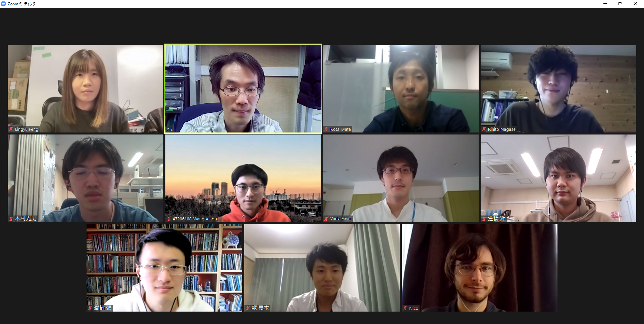Select the 潤楠 張 video tile

[x=164, y=268]
